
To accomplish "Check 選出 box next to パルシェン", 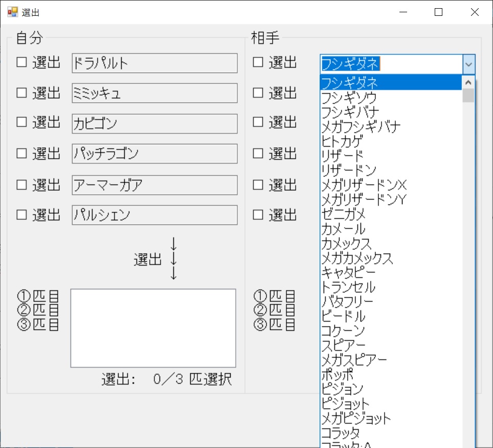I will [21, 215].
